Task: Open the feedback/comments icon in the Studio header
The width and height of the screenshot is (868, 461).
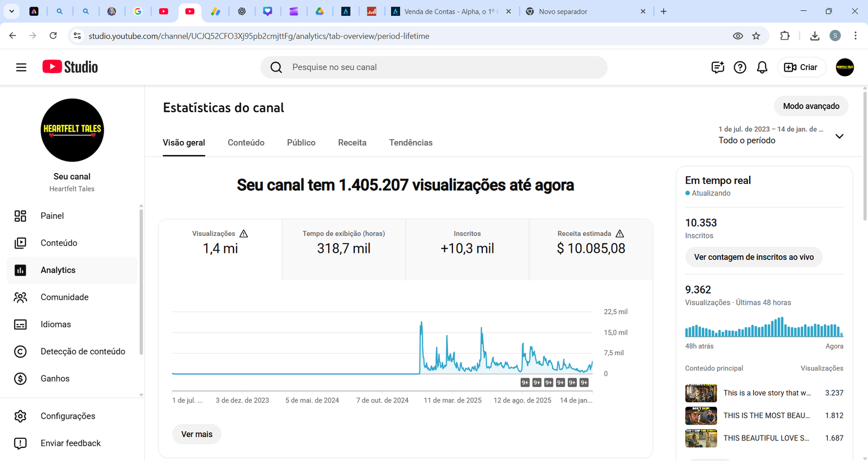Action: pyautogui.click(x=718, y=67)
